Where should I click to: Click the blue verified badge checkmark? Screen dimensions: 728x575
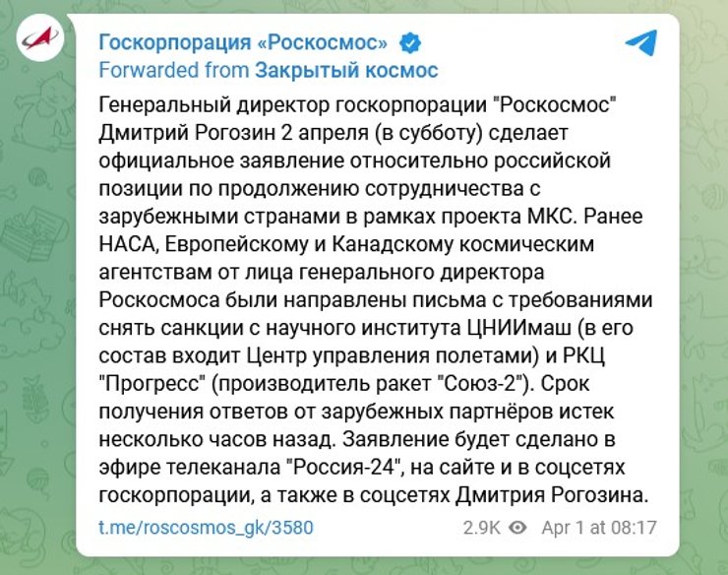click(407, 43)
